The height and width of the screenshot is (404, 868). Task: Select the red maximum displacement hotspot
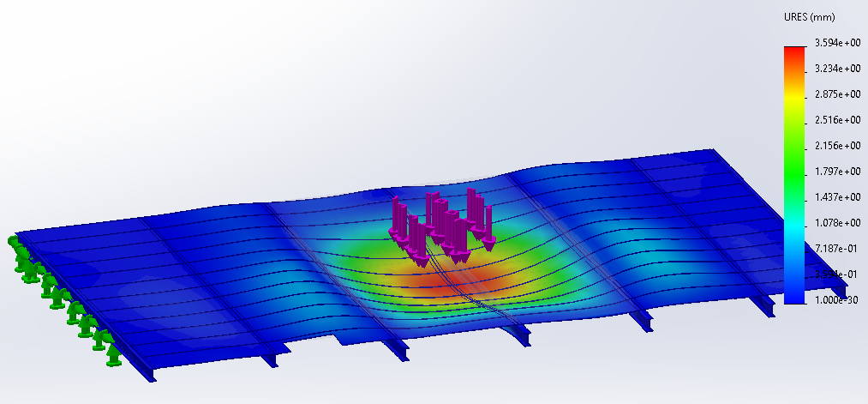click(437, 277)
